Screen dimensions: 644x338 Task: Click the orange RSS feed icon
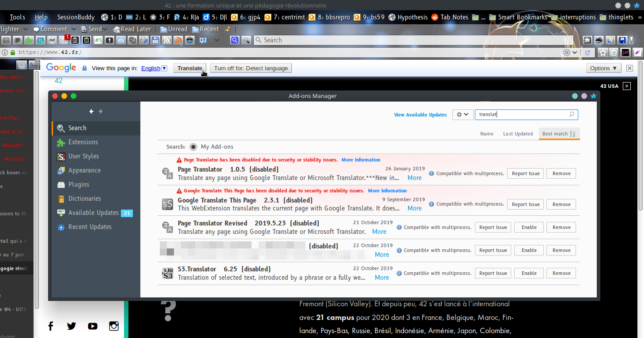(178, 40)
